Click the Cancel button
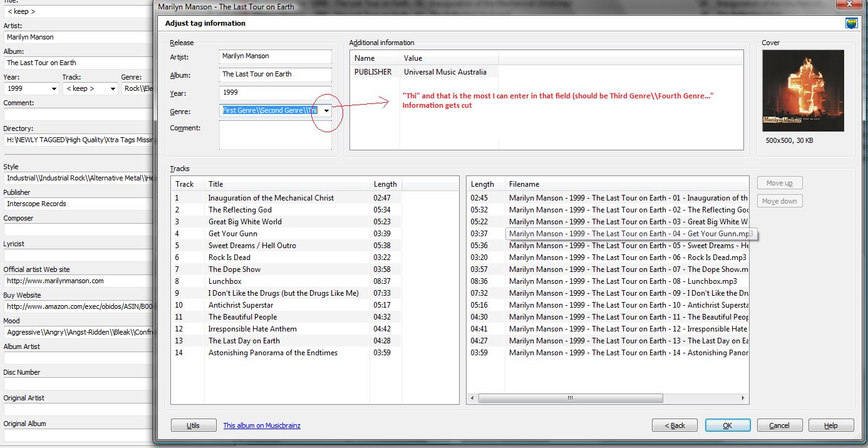The width and height of the screenshot is (868, 448). click(x=780, y=425)
